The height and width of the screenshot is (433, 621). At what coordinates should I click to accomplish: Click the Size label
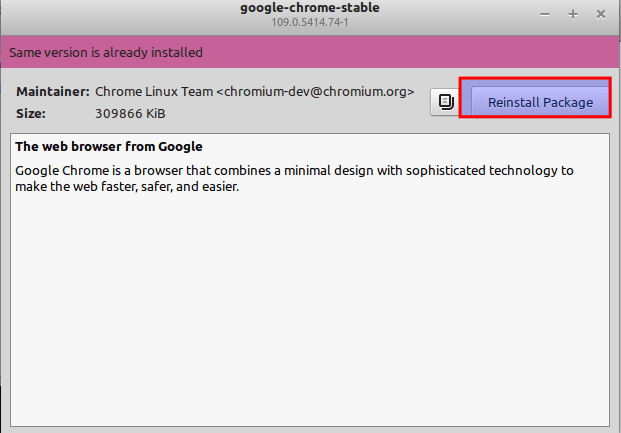[31, 114]
